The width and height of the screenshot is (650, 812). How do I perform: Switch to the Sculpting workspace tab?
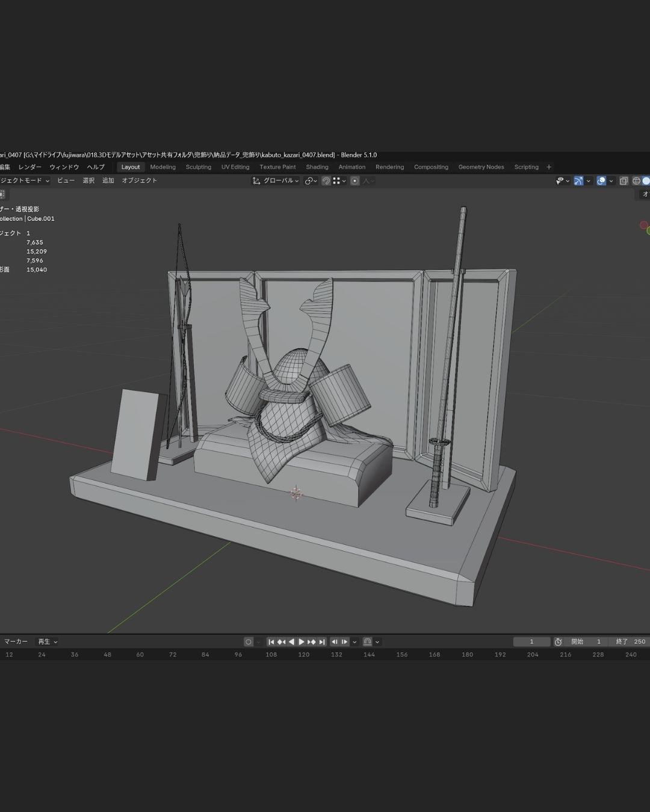click(198, 167)
